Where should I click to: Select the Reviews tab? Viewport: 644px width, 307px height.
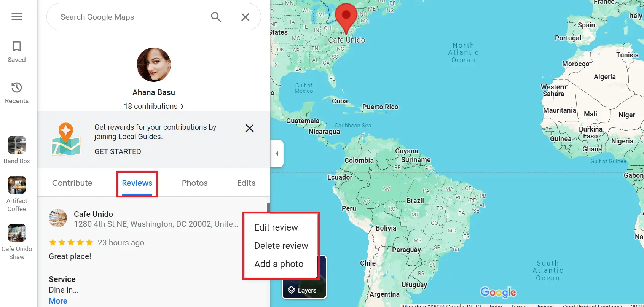pyautogui.click(x=137, y=183)
